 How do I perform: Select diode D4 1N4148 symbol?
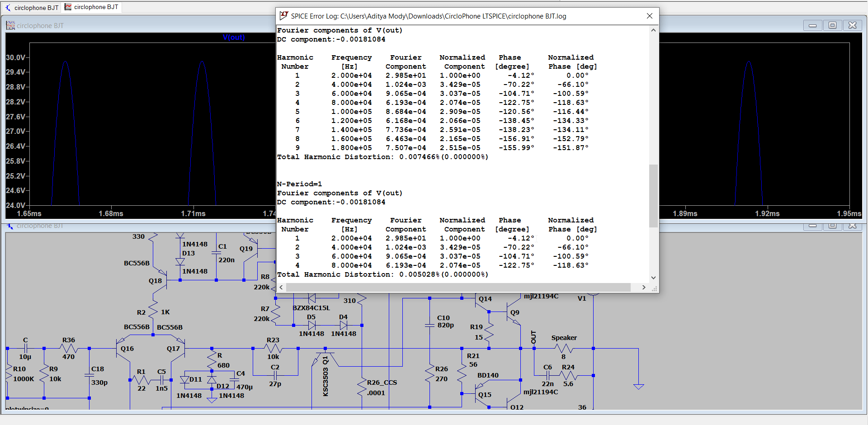(344, 325)
